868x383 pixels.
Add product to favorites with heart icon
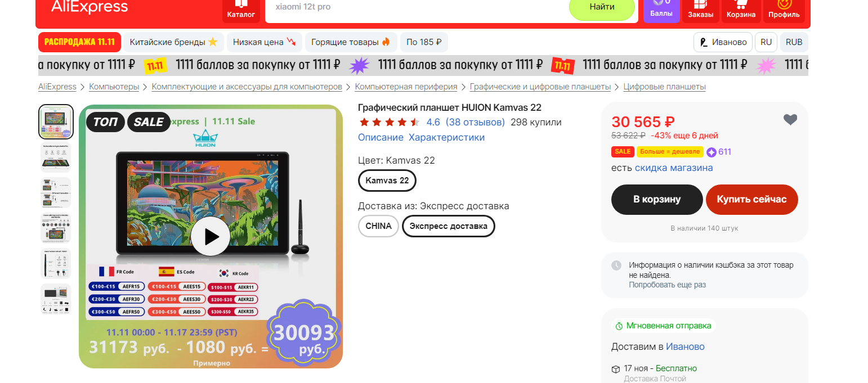click(x=790, y=120)
